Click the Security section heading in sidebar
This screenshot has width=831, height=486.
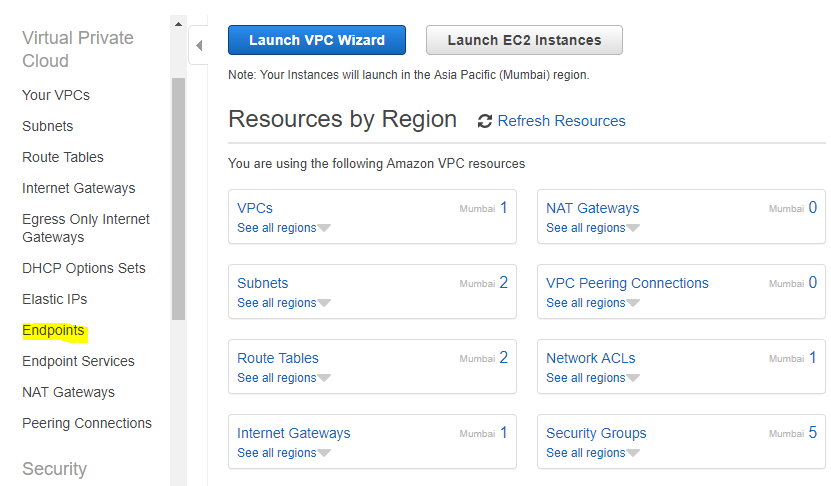[x=55, y=469]
